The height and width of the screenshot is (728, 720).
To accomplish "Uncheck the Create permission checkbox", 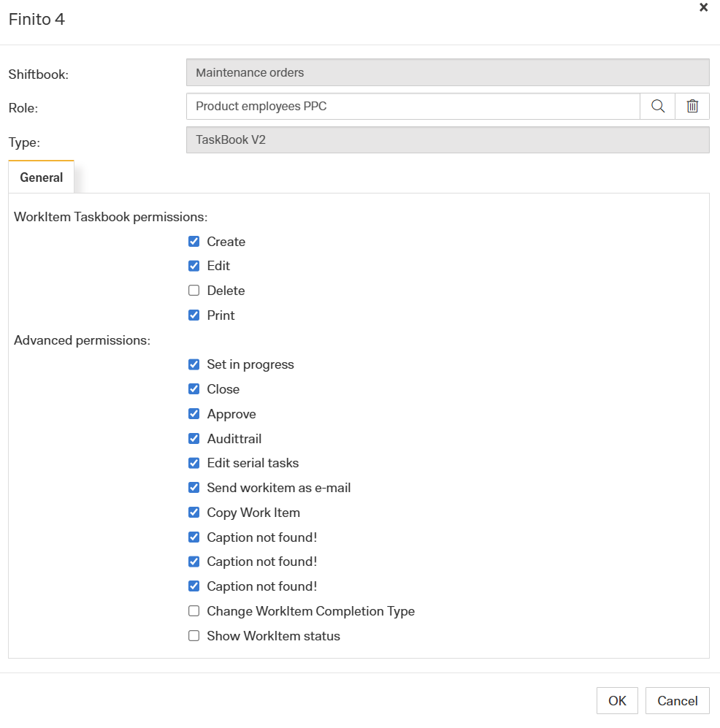I will point(194,242).
